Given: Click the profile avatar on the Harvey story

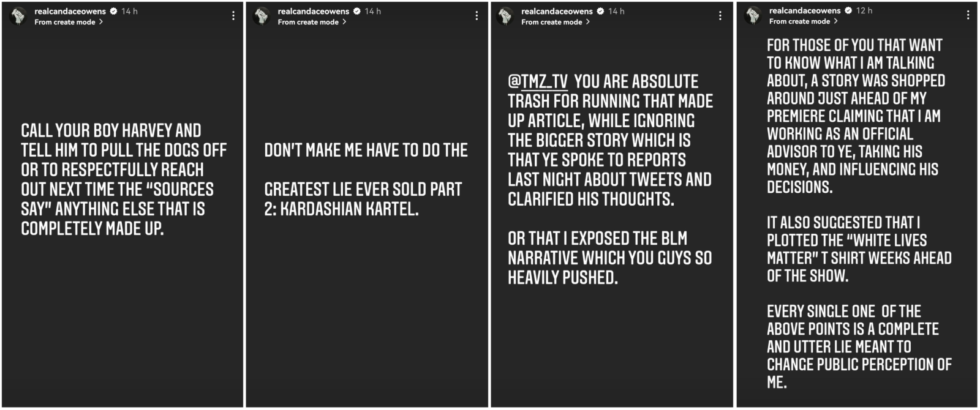Looking at the screenshot, I should [x=19, y=17].
